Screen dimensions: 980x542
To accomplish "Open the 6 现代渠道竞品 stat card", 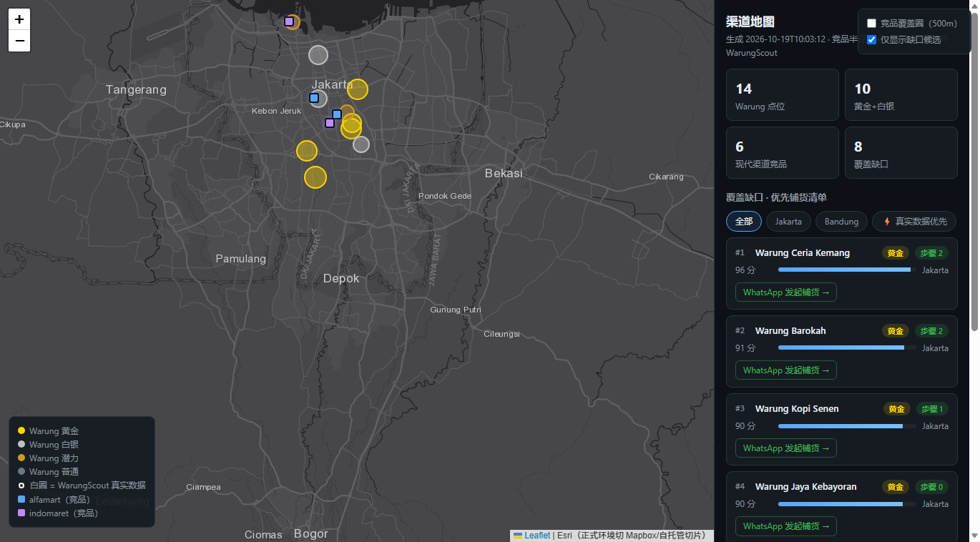I will [x=782, y=152].
